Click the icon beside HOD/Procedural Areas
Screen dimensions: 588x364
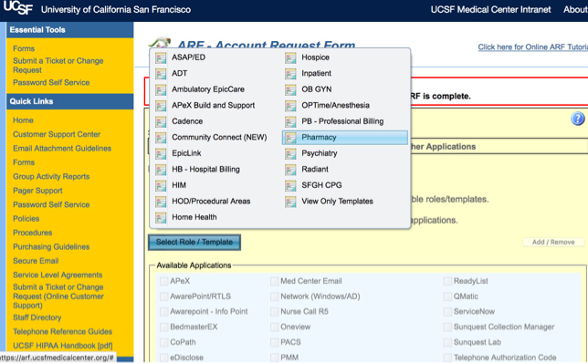point(161,202)
